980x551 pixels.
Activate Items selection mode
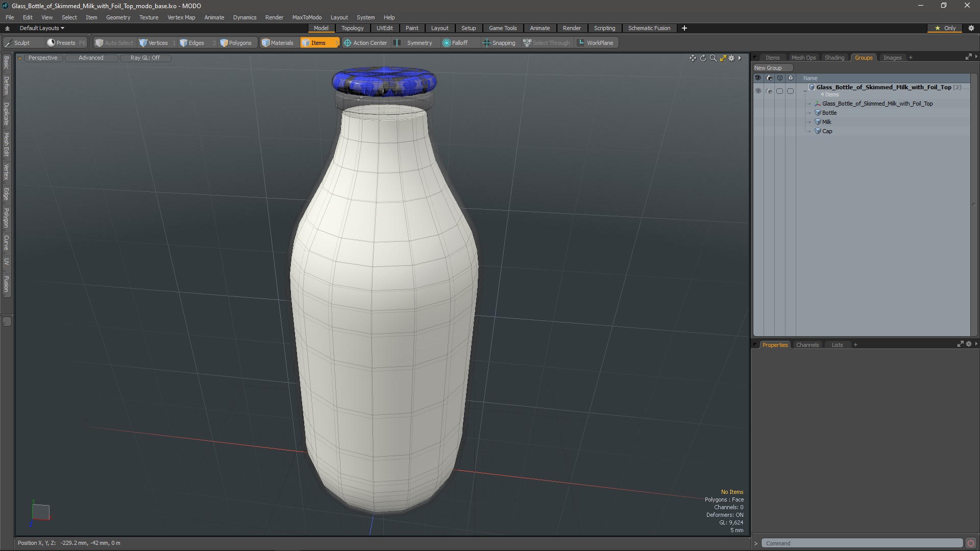pyautogui.click(x=319, y=43)
